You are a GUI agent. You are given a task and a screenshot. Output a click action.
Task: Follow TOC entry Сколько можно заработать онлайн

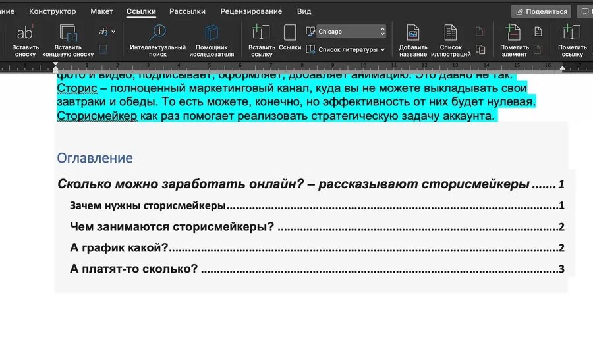(x=310, y=184)
